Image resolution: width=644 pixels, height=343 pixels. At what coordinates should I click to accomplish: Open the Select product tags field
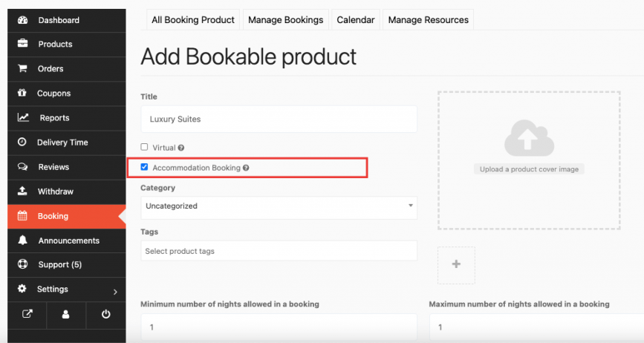[x=279, y=251]
